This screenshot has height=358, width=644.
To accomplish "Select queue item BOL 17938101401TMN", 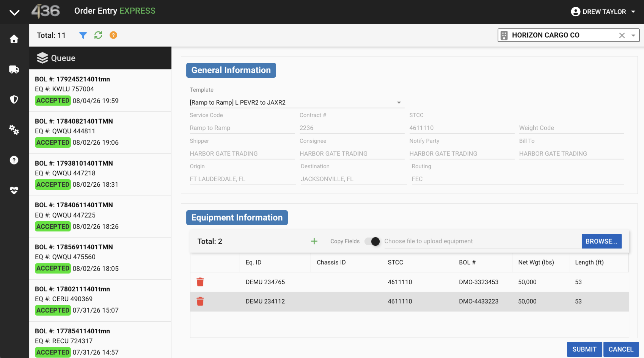I will (100, 174).
